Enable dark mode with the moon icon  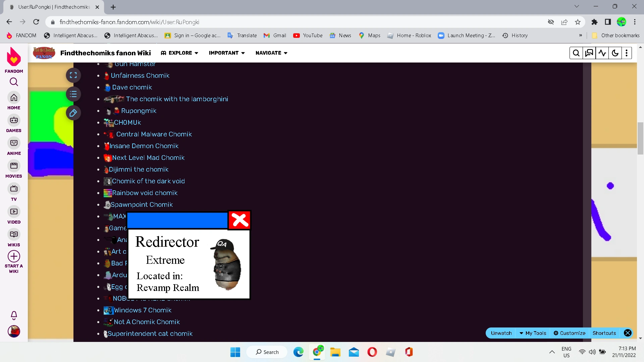pos(615,53)
